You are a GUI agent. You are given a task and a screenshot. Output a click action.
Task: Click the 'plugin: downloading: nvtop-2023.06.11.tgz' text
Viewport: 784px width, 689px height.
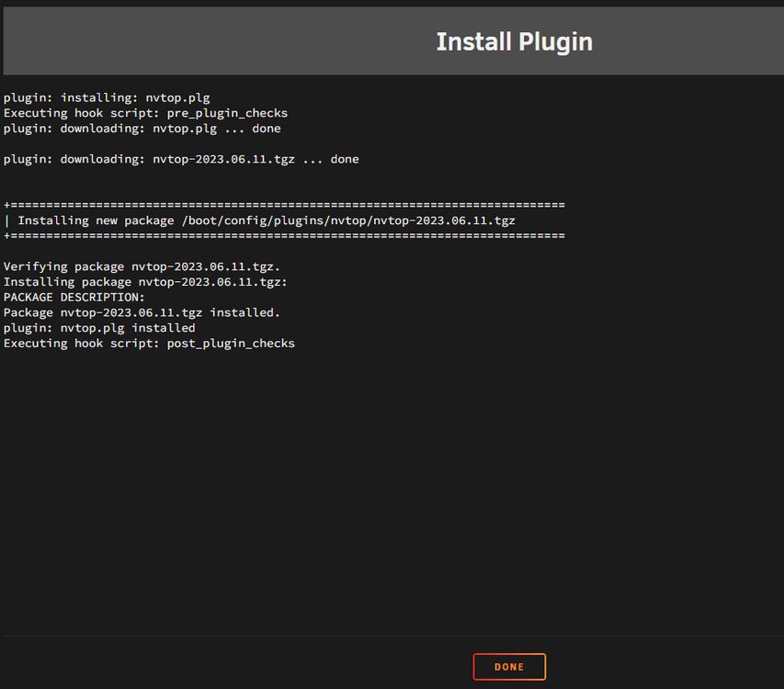149,159
